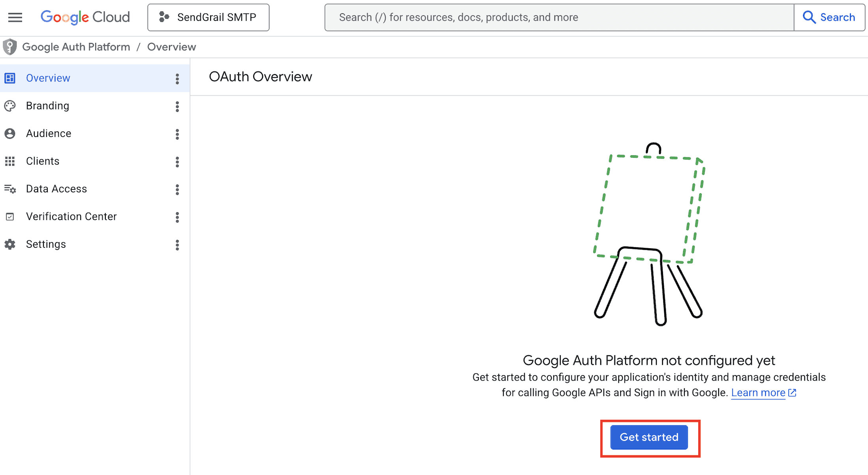This screenshot has width=868, height=475.
Task: Click the Overview breadcrumb text
Action: coord(171,47)
